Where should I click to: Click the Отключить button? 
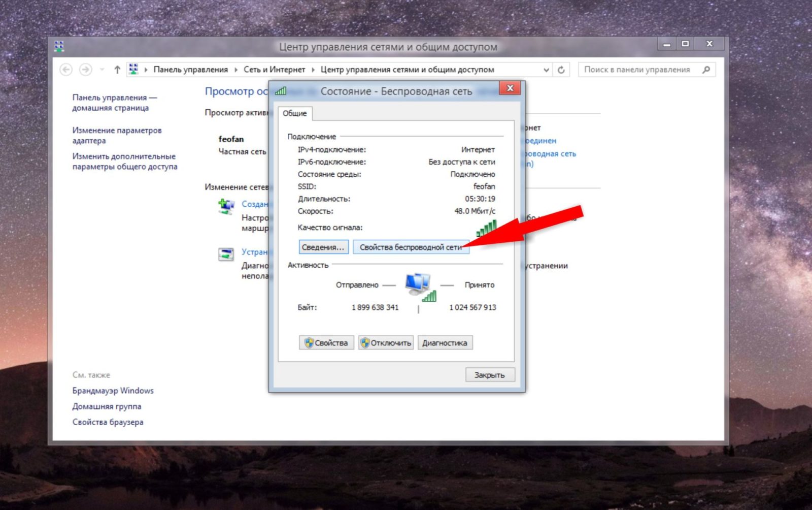(386, 343)
